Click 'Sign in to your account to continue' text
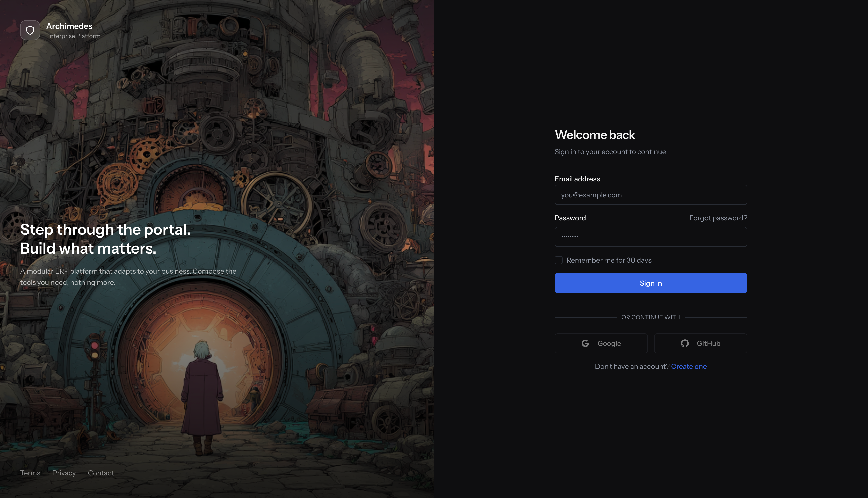This screenshot has height=498, width=868. 610,152
